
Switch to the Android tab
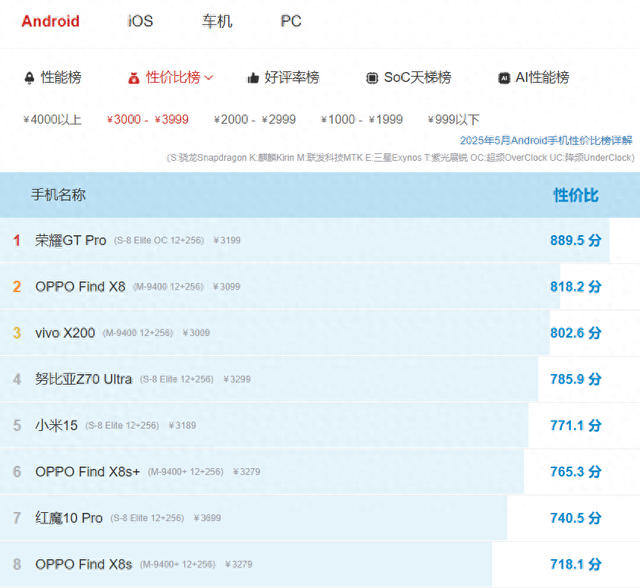pyautogui.click(x=50, y=21)
